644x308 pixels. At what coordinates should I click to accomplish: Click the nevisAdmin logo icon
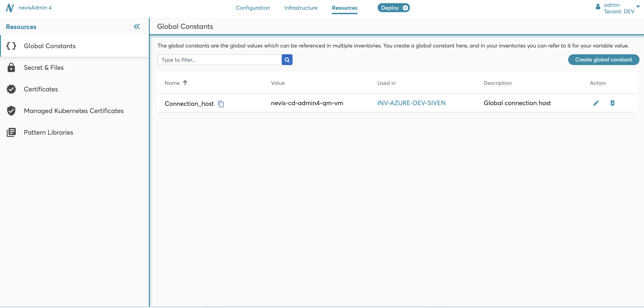click(x=10, y=8)
